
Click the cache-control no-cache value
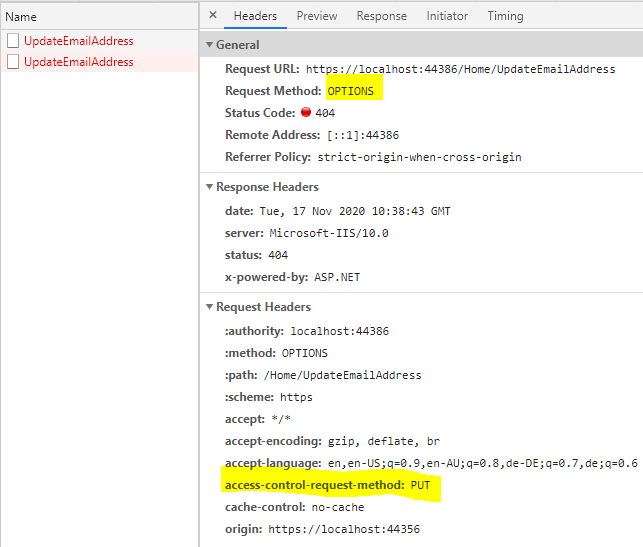338,508
